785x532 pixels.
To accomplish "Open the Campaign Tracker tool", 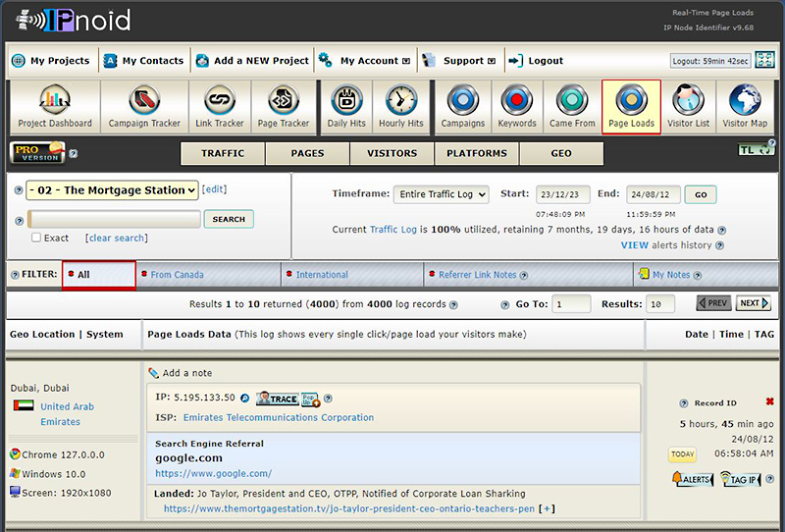I will pos(144,107).
